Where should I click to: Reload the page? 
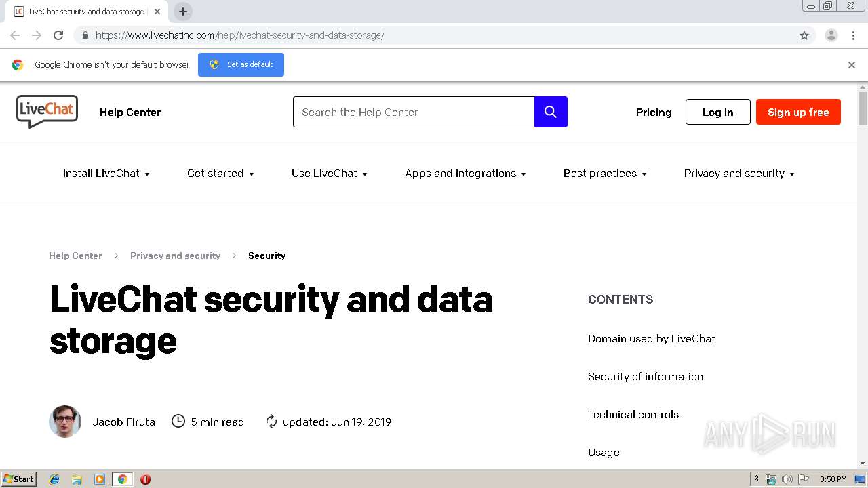[58, 35]
